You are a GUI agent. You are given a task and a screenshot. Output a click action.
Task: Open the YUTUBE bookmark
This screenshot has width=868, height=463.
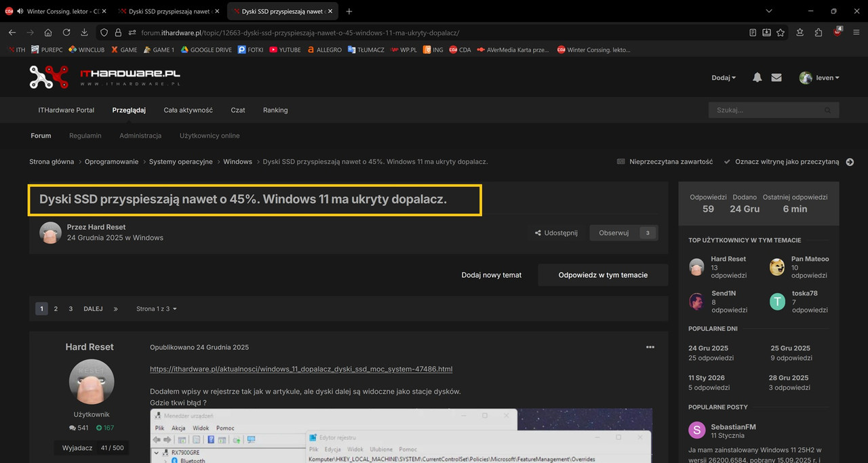tap(285, 49)
